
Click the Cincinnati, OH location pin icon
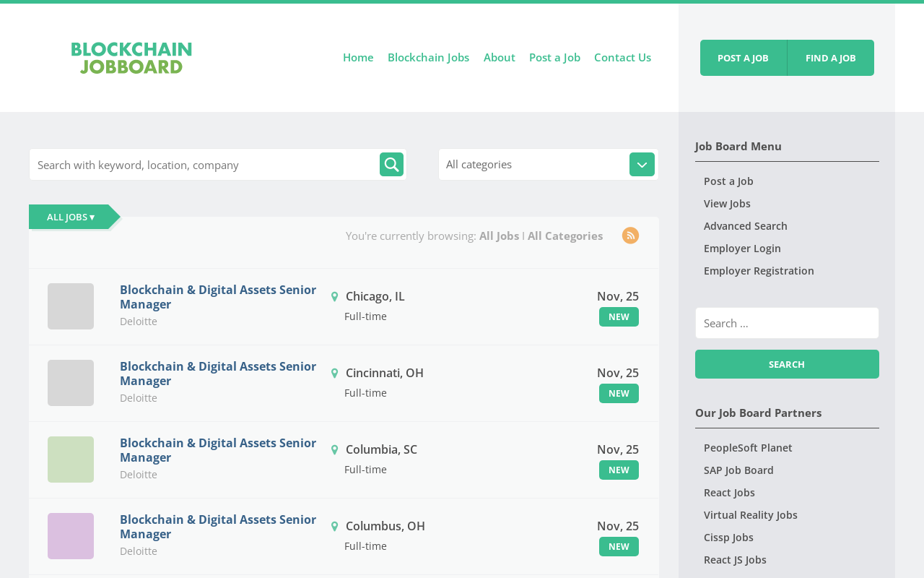click(x=334, y=374)
